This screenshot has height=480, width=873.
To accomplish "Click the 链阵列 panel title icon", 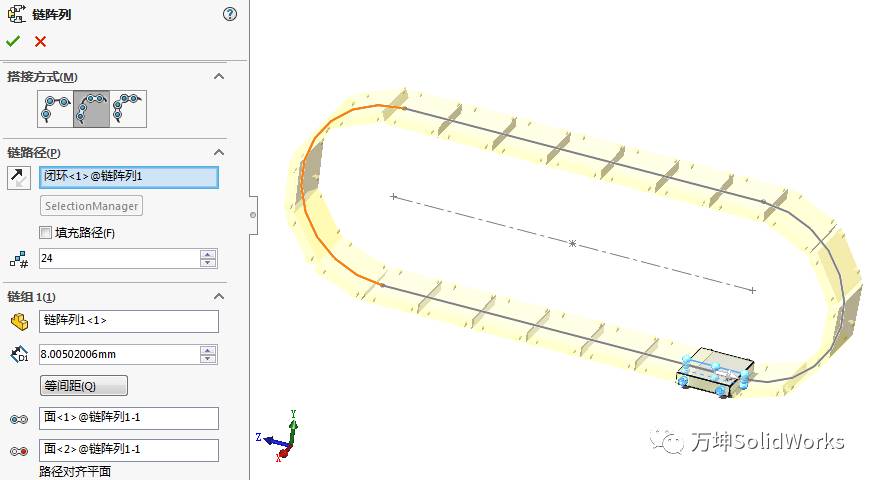I will coord(17,14).
